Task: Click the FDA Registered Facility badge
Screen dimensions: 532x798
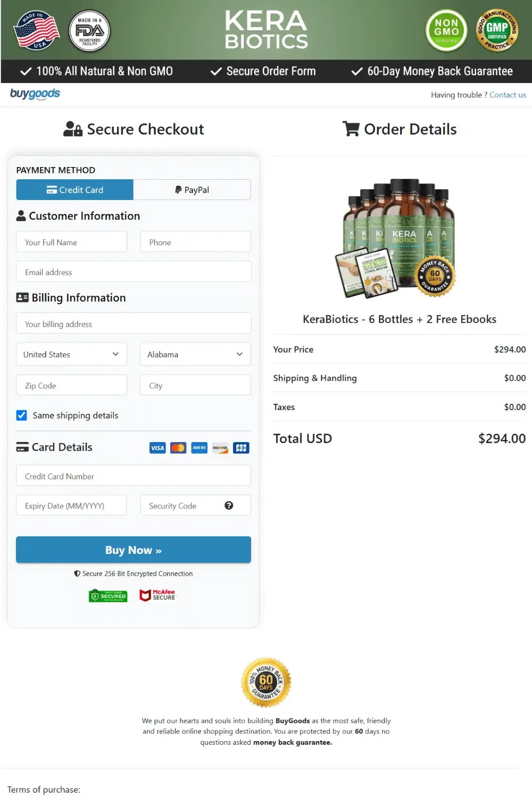Action: click(x=89, y=31)
